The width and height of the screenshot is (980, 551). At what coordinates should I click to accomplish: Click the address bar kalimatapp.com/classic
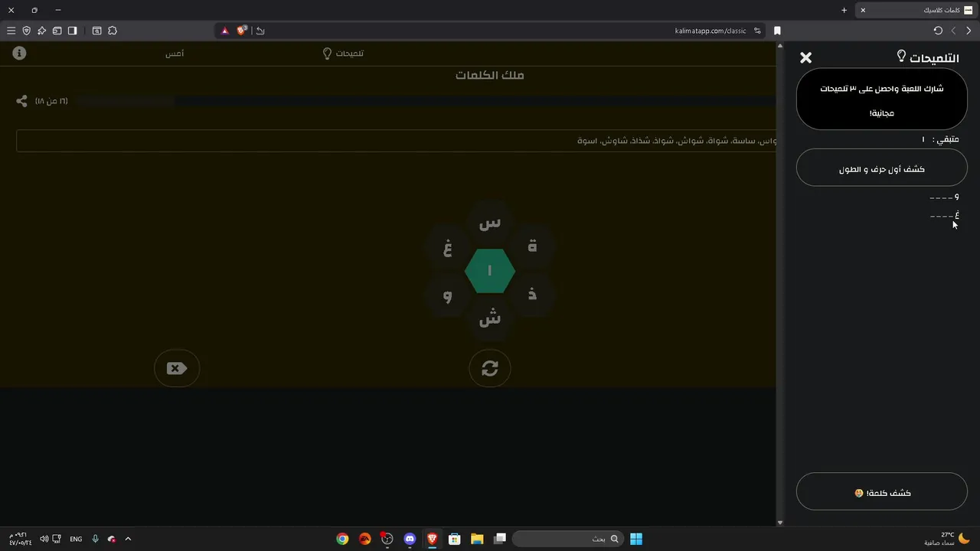coord(710,31)
